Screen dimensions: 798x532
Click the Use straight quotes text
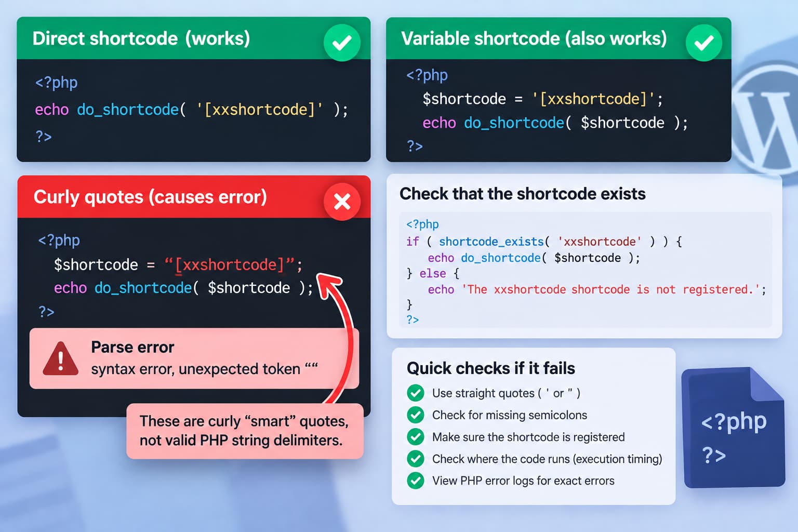point(507,393)
